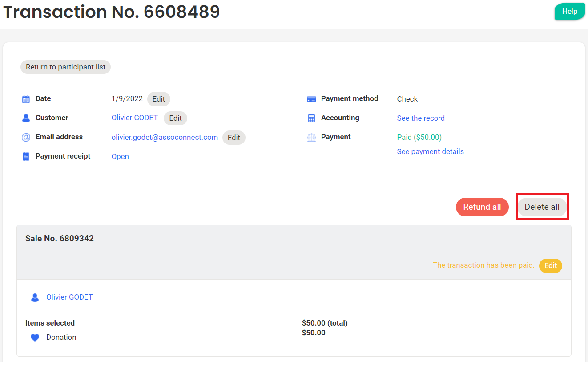588x391 pixels.
Task: Click the blue heart Donation icon
Action: point(35,338)
